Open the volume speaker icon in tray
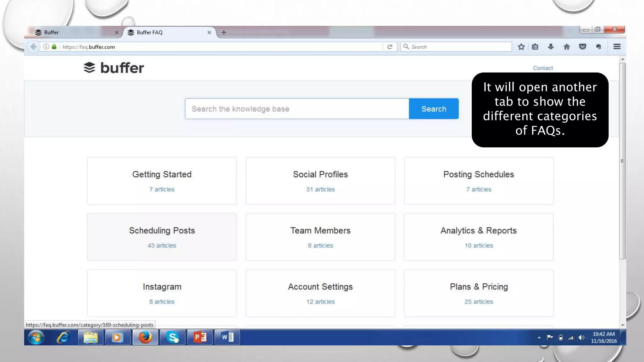 pos(581,337)
